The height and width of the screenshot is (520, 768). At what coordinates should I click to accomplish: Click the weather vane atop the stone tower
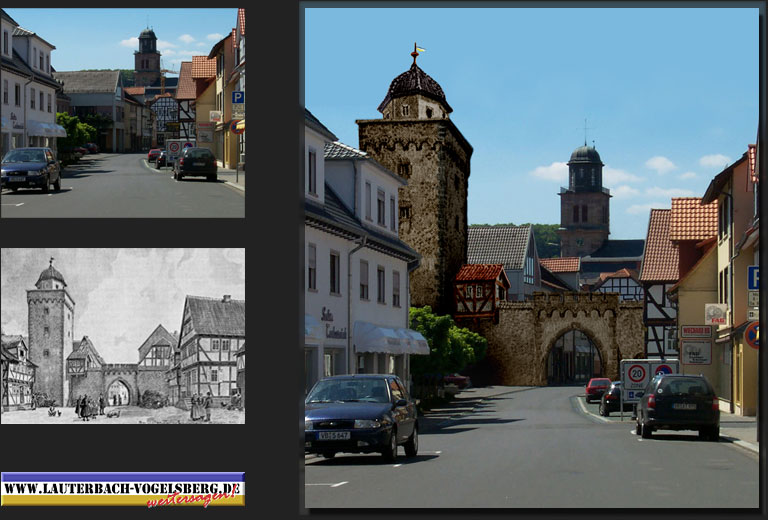point(416,52)
